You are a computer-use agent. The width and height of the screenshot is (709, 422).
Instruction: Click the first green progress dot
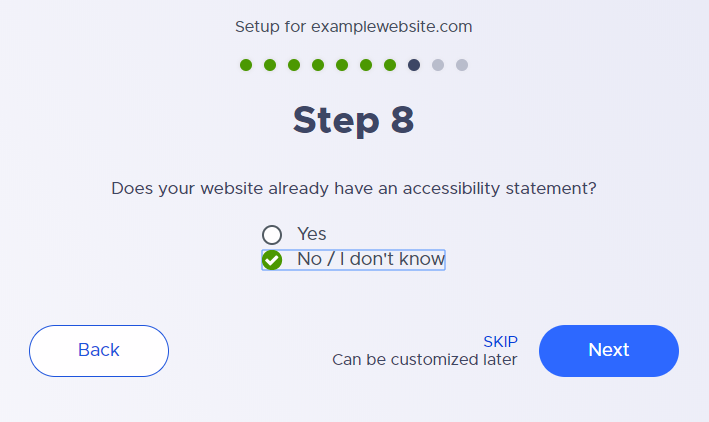point(246,65)
